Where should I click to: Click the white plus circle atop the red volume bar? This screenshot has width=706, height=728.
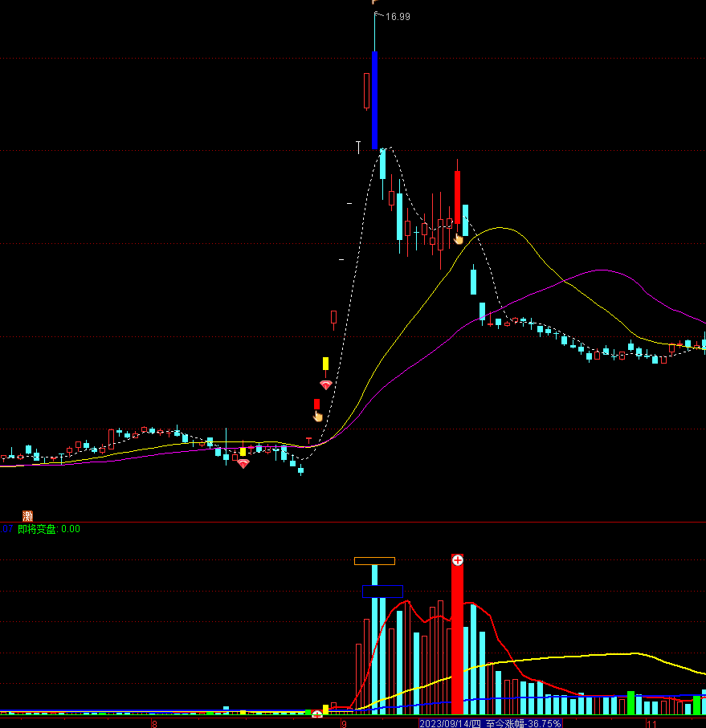pos(457,559)
